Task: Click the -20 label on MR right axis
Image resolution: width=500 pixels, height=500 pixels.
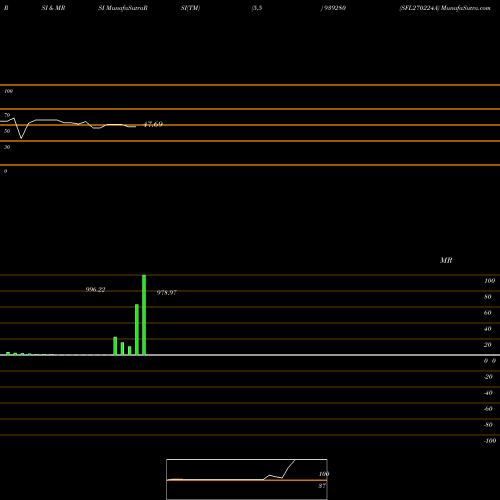Action: [x=488, y=377]
